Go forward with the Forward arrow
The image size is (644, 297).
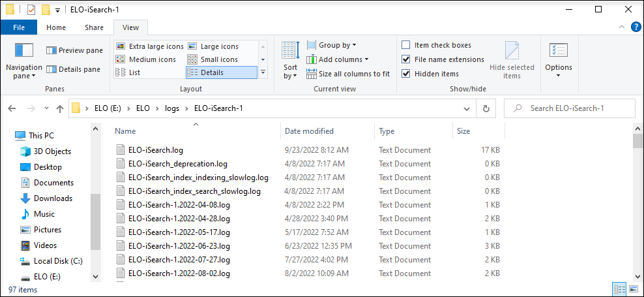pyautogui.click(x=31, y=108)
